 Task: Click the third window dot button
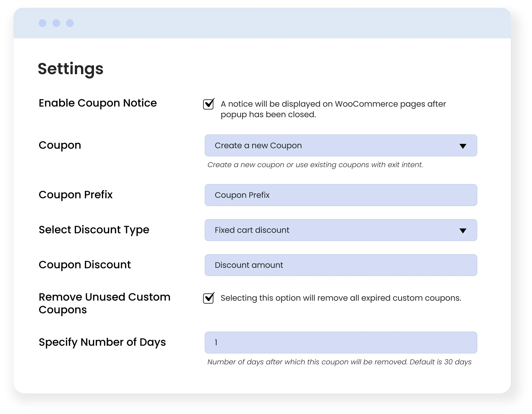[x=70, y=23]
